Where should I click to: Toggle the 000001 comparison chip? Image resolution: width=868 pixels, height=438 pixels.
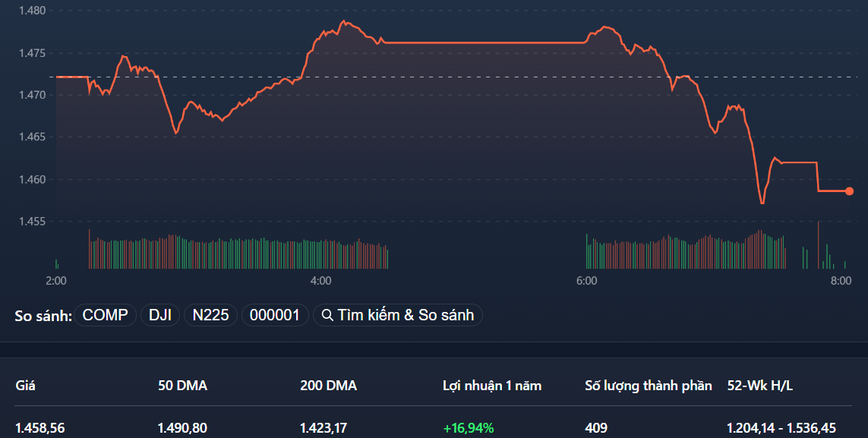coord(275,315)
